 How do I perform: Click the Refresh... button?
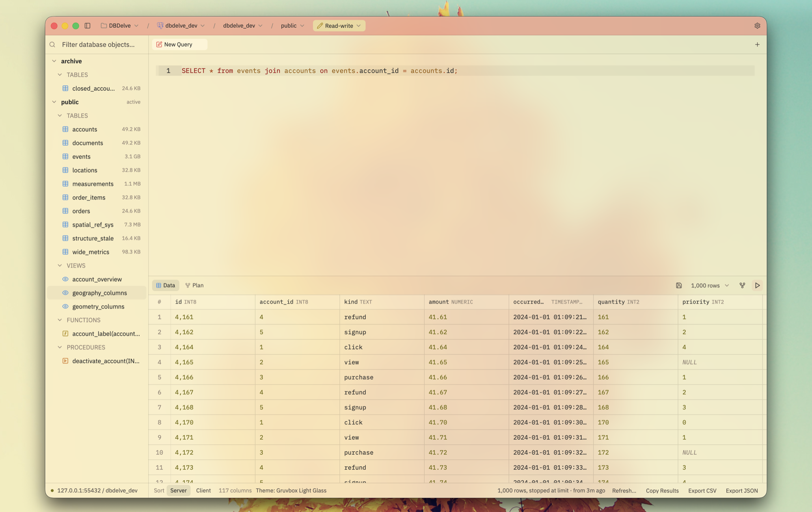click(624, 490)
